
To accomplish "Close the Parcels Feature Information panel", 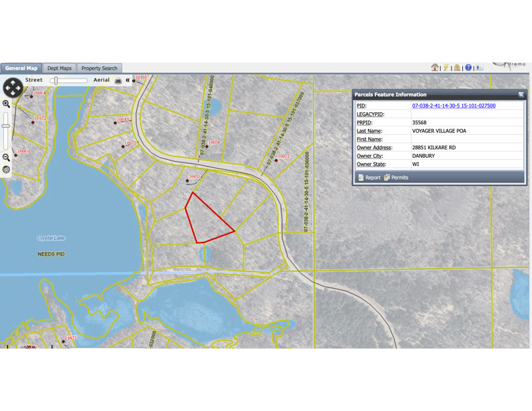I will click(521, 95).
